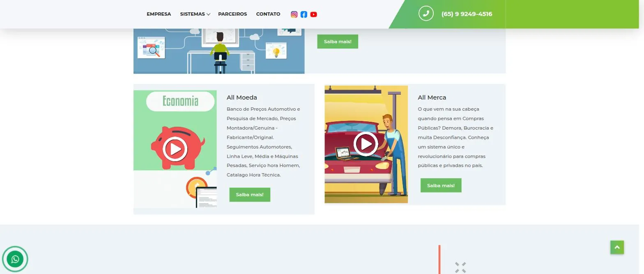Click Saiba mais under All Moeda
This screenshot has height=274, width=644.
point(250,195)
